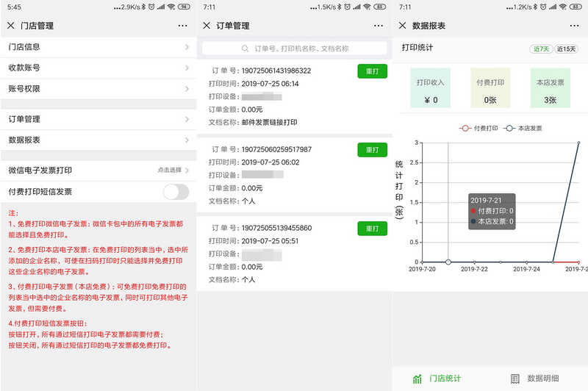Click the 门店统计 chart icon
This screenshot has height=391, width=588.
pyautogui.click(x=417, y=379)
